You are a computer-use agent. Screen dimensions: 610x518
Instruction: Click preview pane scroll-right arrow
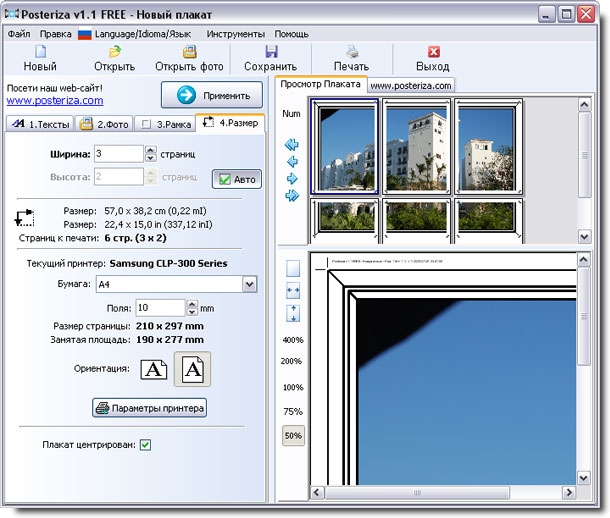569,493
